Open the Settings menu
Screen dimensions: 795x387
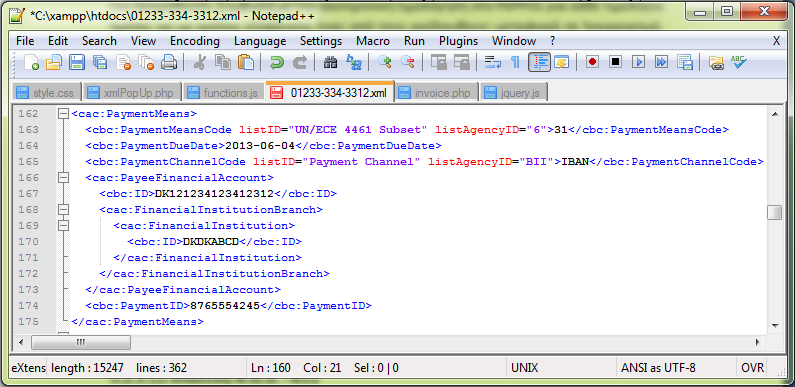point(321,41)
